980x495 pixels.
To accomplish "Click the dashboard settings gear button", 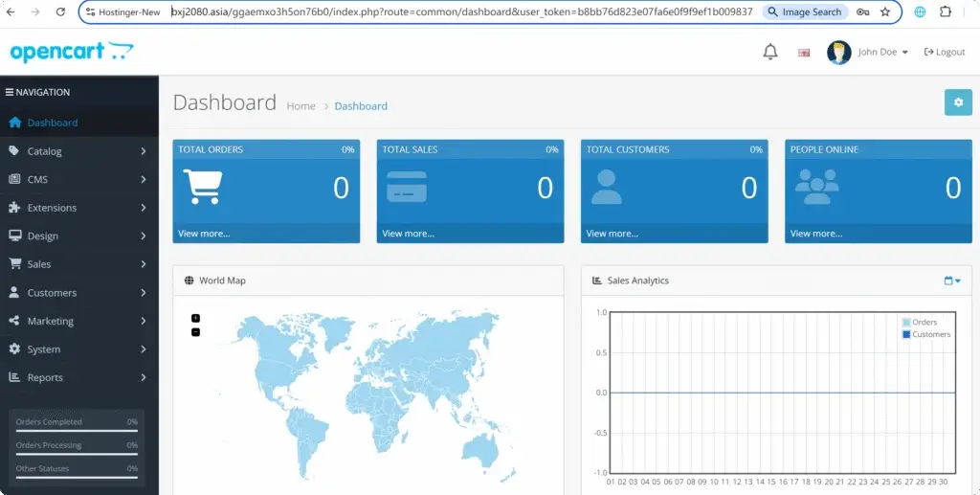I will [957, 102].
